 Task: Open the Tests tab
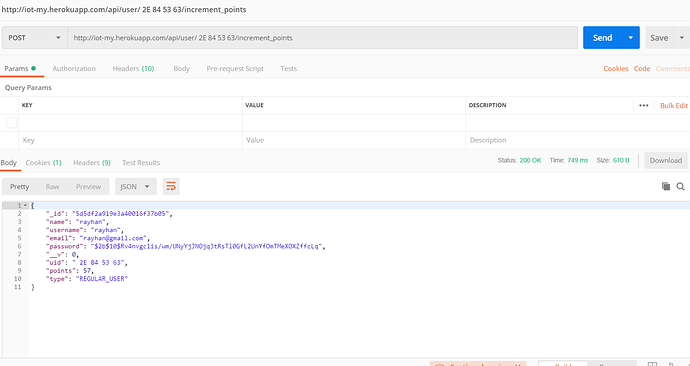click(288, 69)
